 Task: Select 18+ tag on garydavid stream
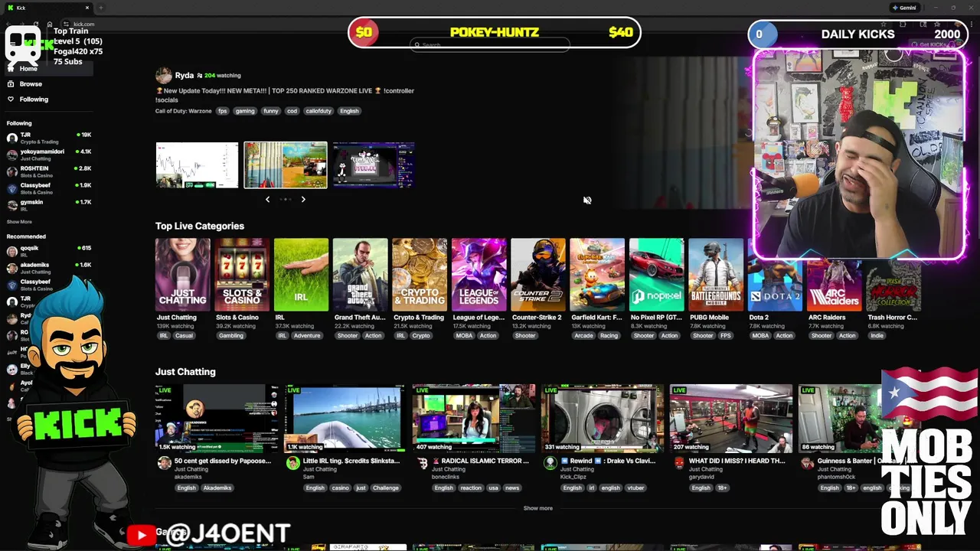(723, 488)
